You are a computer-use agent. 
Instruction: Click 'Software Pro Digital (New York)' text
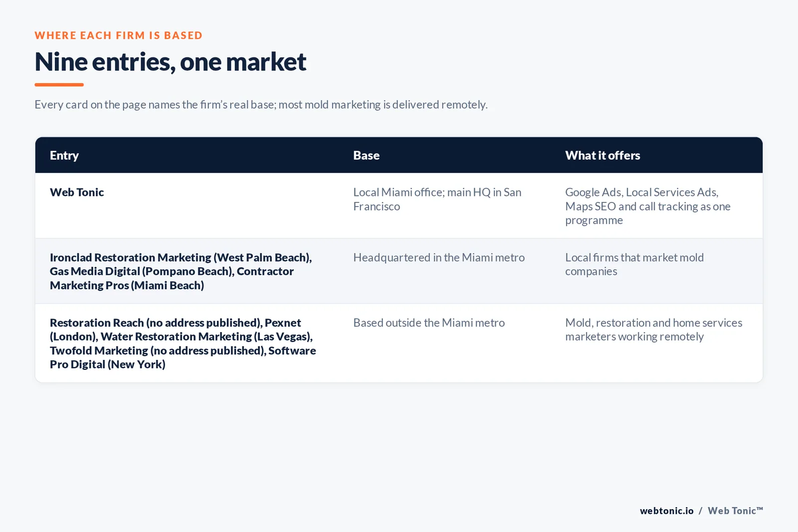pos(183,357)
